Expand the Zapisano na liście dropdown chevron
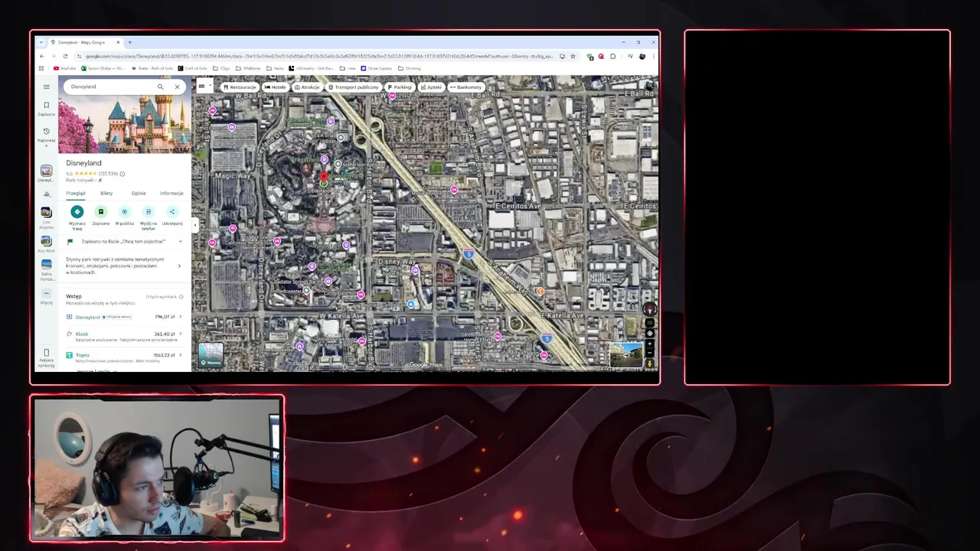The image size is (980, 551). [x=181, y=241]
